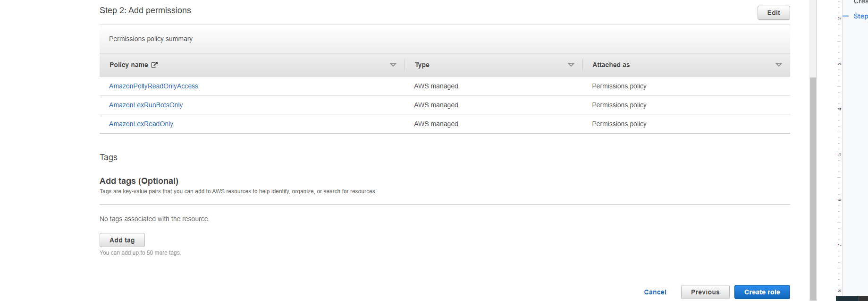Screen dimensions: 868x301
Task: Open the AmazonPollyReadOnlyAccess policy link
Action: pyautogui.click(x=153, y=86)
